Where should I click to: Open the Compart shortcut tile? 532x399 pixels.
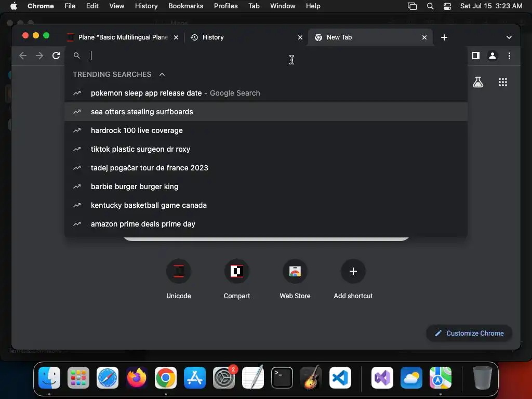[237, 279]
